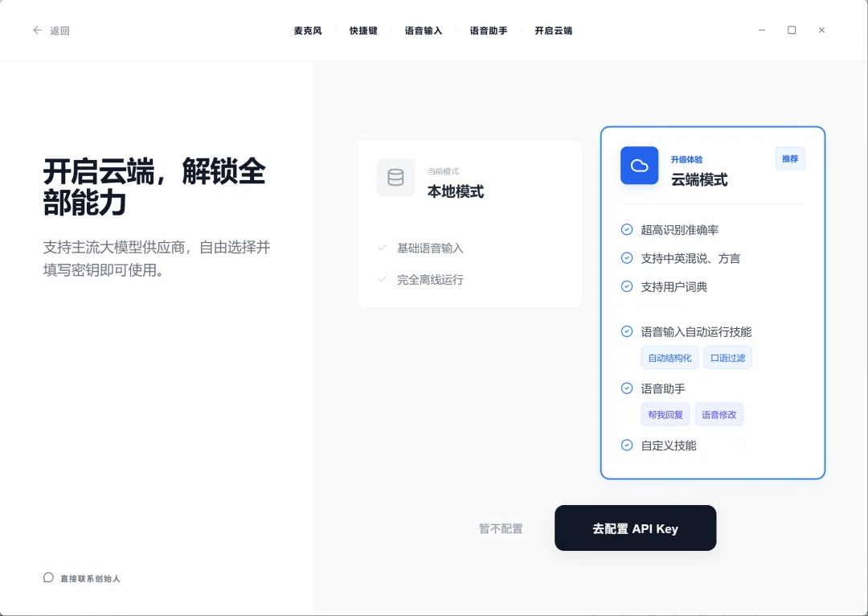Click 语音输入自动运行技能 text
868x616 pixels.
(696, 332)
